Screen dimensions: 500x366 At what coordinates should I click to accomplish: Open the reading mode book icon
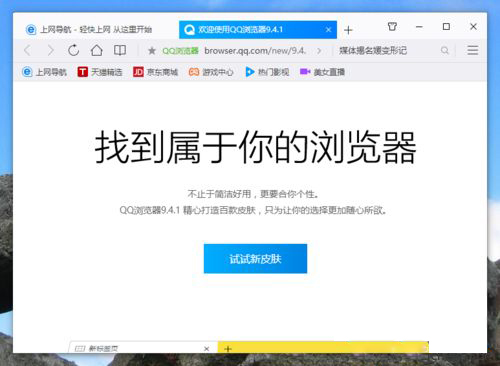click(x=120, y=50)
